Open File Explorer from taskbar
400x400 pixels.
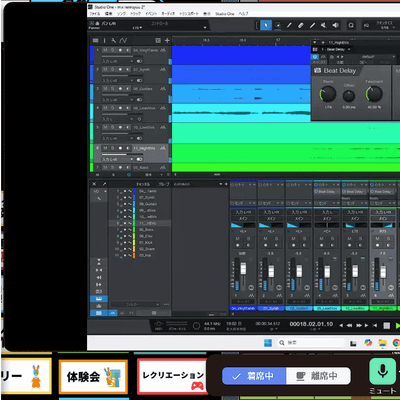[x=382, y=343]
